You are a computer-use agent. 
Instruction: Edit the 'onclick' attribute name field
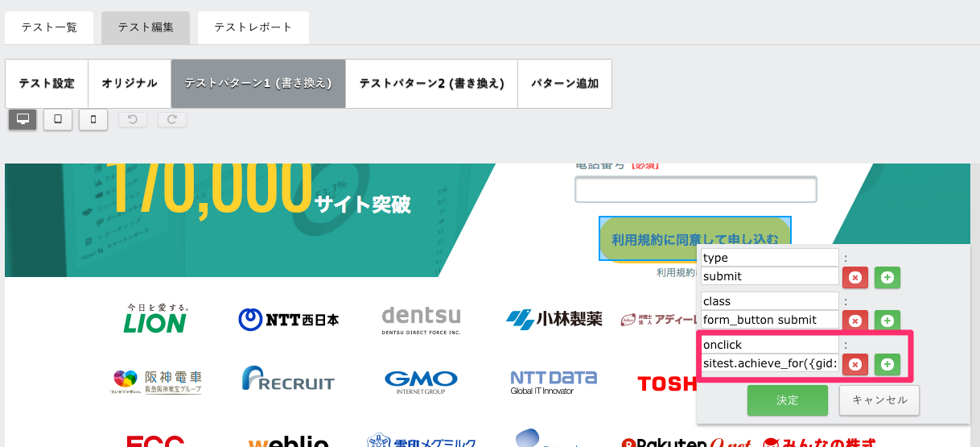(x=770, y=345)
